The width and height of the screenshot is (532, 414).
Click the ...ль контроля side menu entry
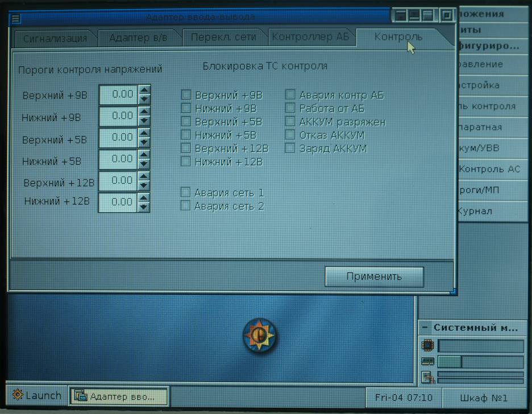coord(492,106)
